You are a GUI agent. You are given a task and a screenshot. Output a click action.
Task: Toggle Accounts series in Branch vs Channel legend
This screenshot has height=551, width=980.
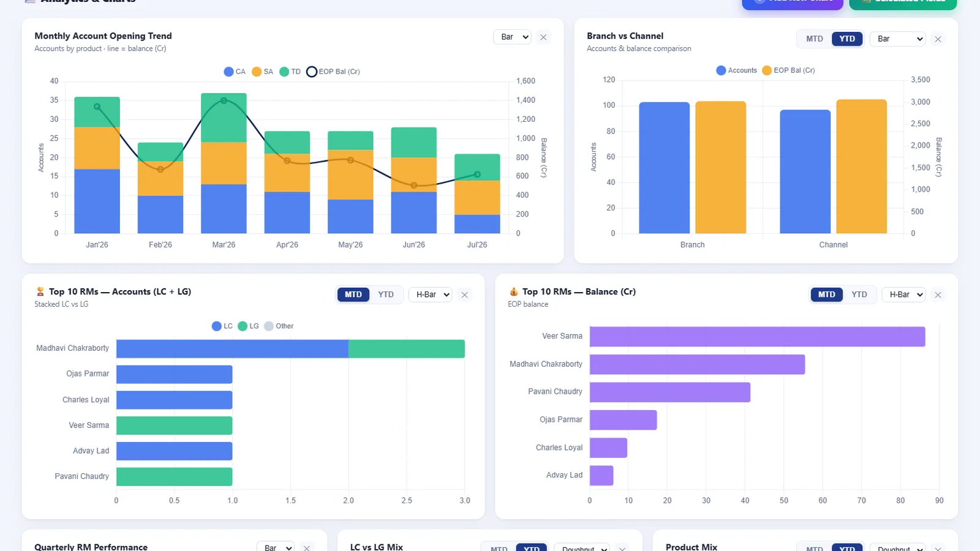736,70
